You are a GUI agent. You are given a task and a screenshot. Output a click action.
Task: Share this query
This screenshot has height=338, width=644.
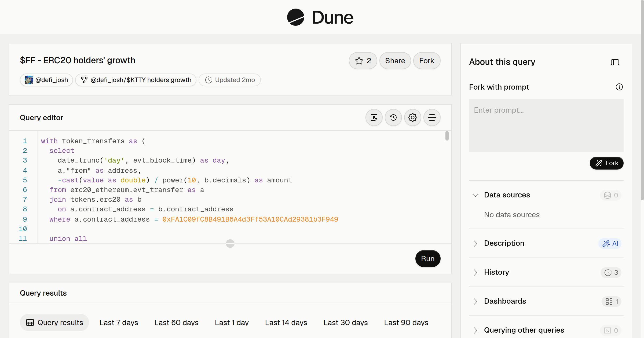[395, 61]
